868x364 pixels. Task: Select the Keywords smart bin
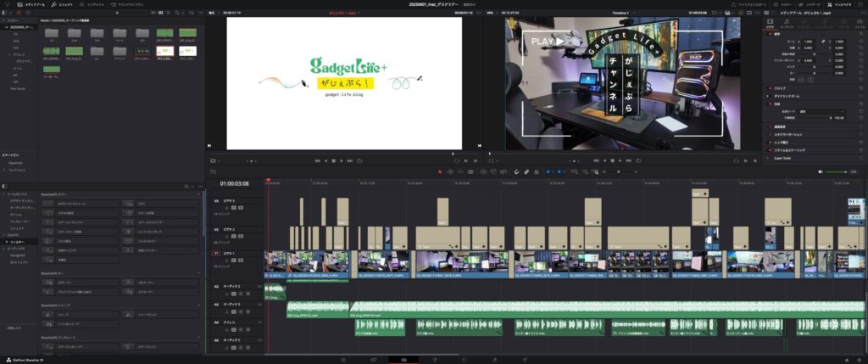click(15, 163)
